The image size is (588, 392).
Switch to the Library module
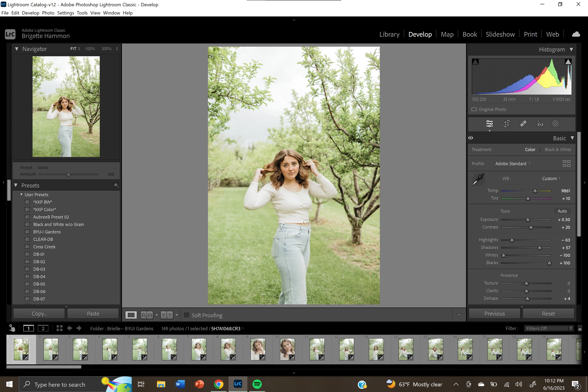tap(389, 34)
